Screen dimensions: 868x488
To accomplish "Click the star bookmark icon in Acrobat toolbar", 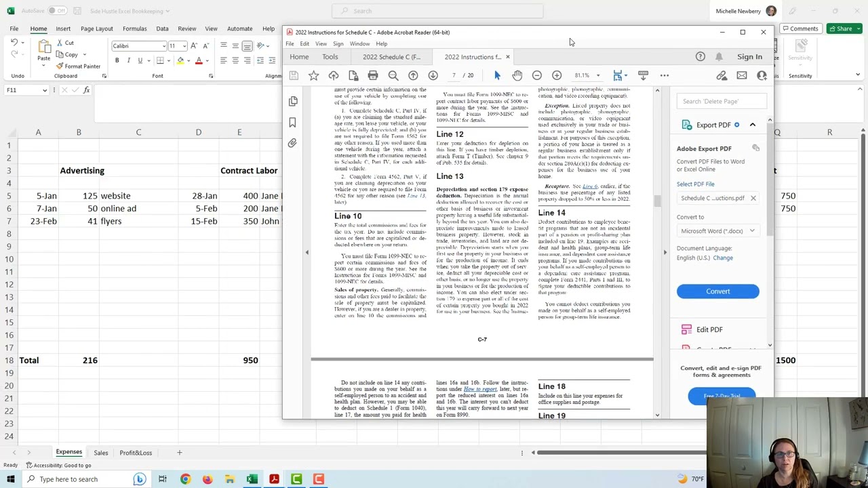I will (x=313, y=75).
